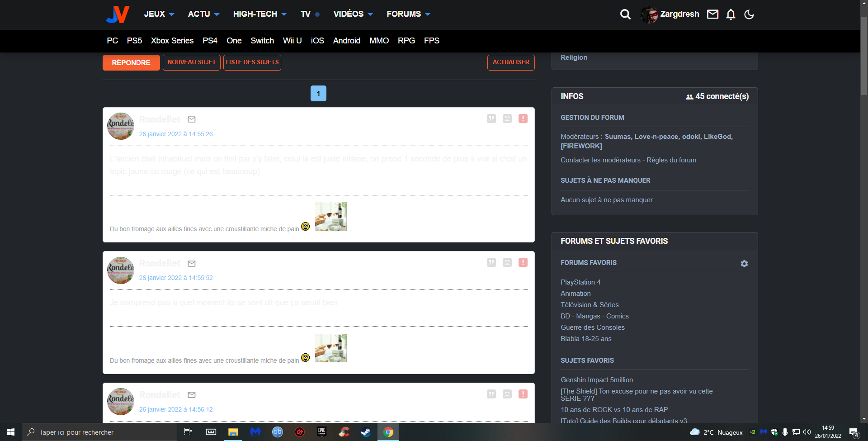Screen dimensions: 868x441
Task: Go to the Switch platform section
Action: click(x=262, y=41)
